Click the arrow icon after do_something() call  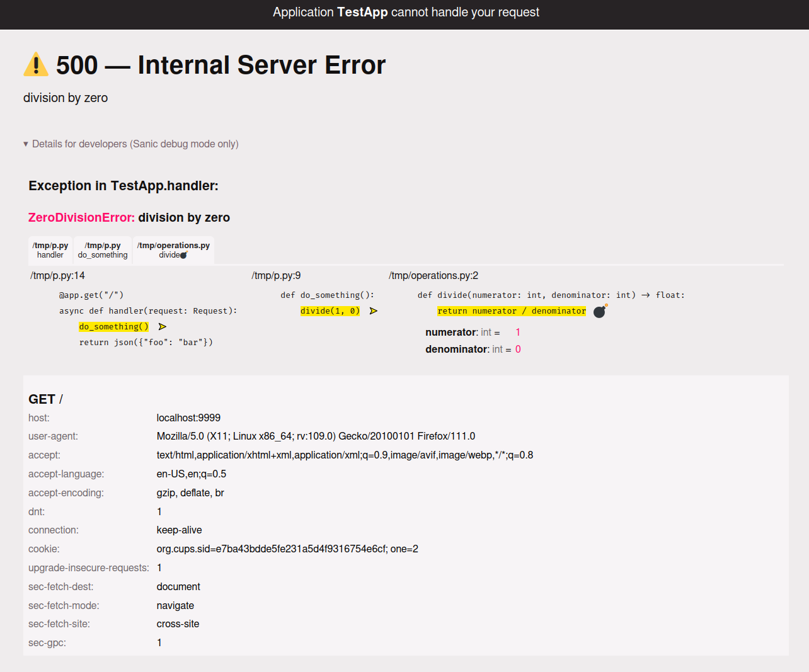tap(163, 327)
